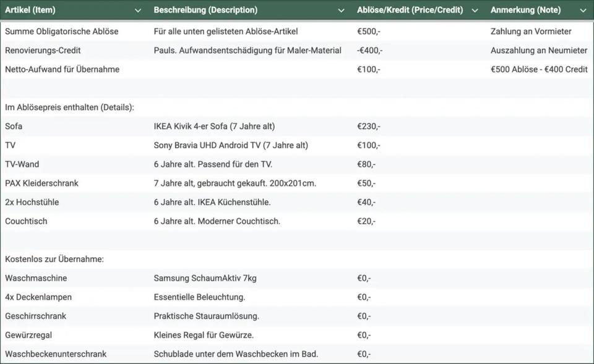
Task: Open the Beschreibung (Description) column dropdown arrow
Action: coord(341,11)
